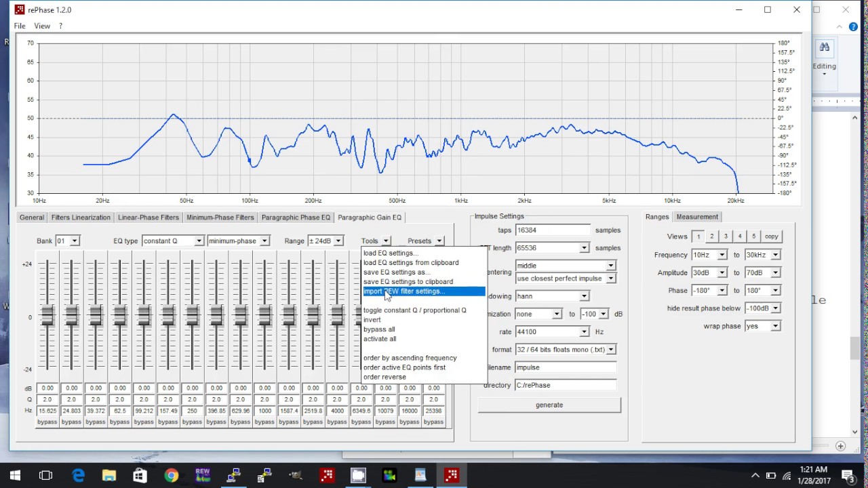The height and width of the screenshot is (488, 868).
Task: Toggle bypass for the 1000 Hz band
Action: pos(264,422)
